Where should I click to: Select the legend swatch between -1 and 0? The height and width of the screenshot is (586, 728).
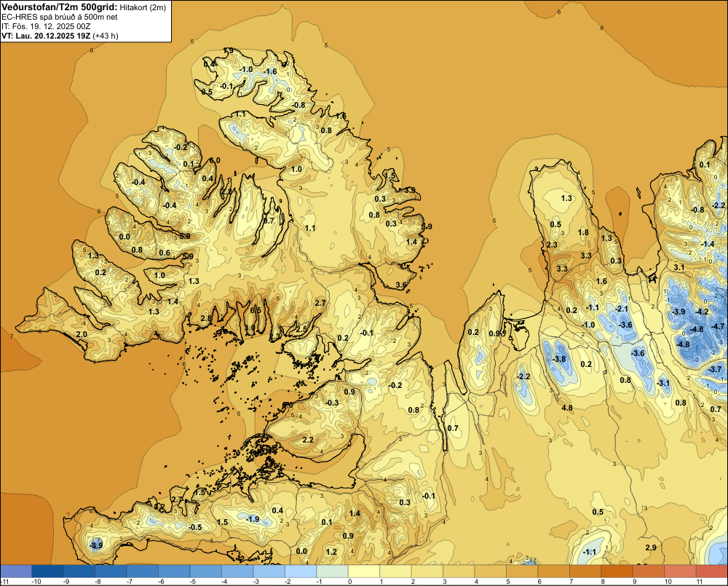tap(332, 571)
